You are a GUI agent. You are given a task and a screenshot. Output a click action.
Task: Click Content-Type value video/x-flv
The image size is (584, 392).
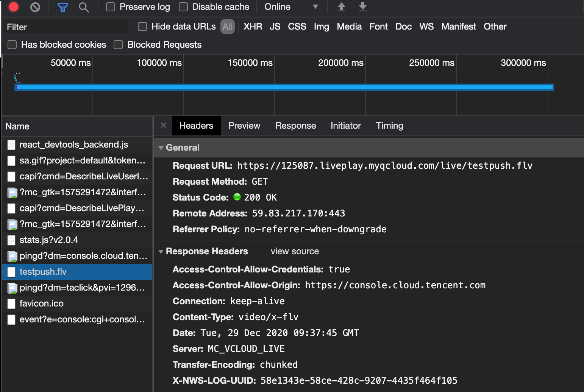point(268,317)
